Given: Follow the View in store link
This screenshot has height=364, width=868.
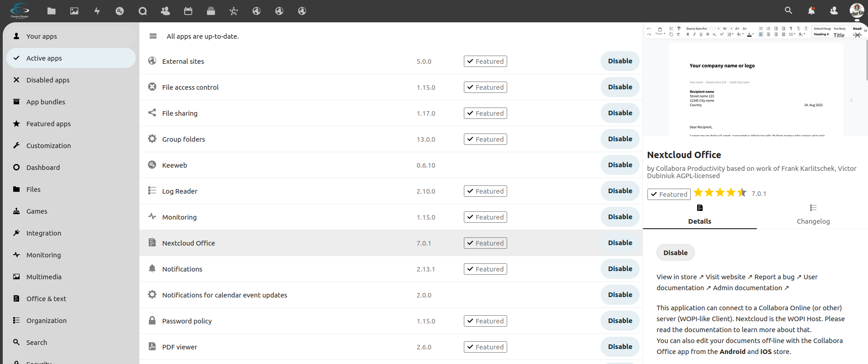Looking at the screenshot, I should point(680,277).
